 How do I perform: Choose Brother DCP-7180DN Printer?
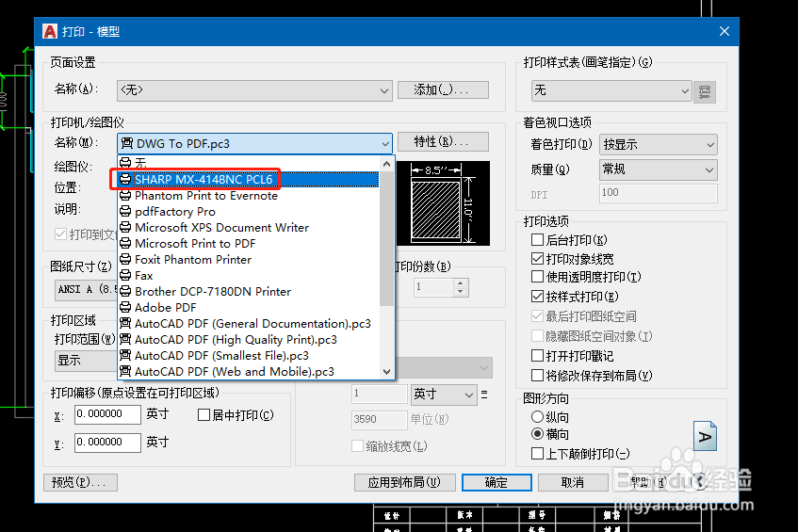point(249,292)
